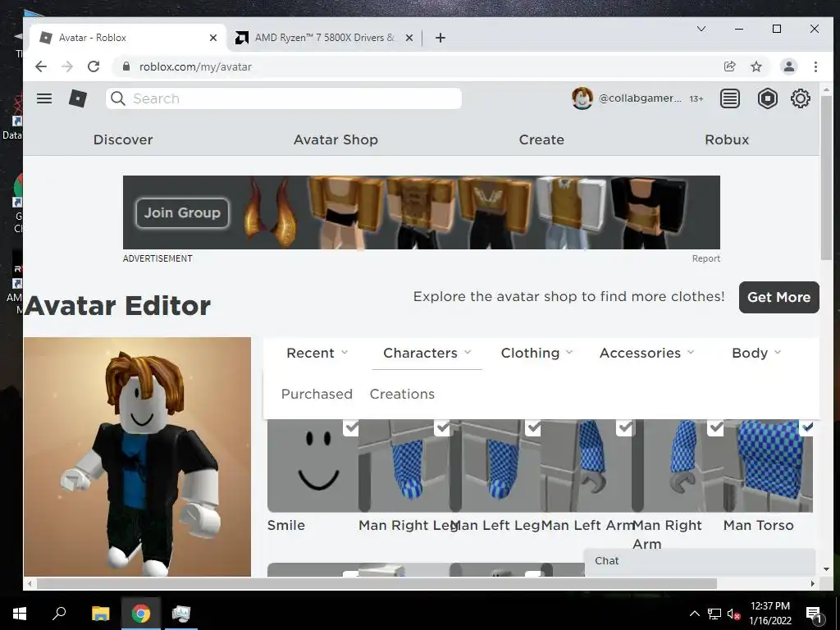Close the Avatar - Roblox tab
840x630 pixels.
(213, 38)
